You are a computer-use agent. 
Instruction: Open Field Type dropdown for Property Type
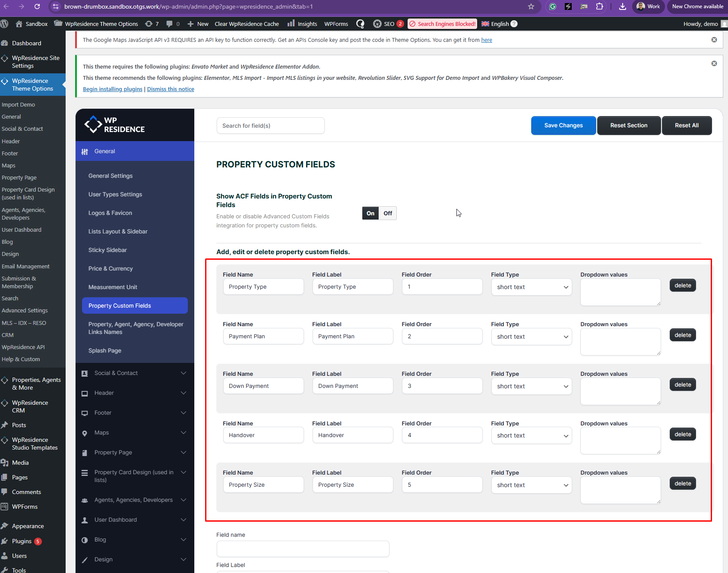click(x=531, y=287)
